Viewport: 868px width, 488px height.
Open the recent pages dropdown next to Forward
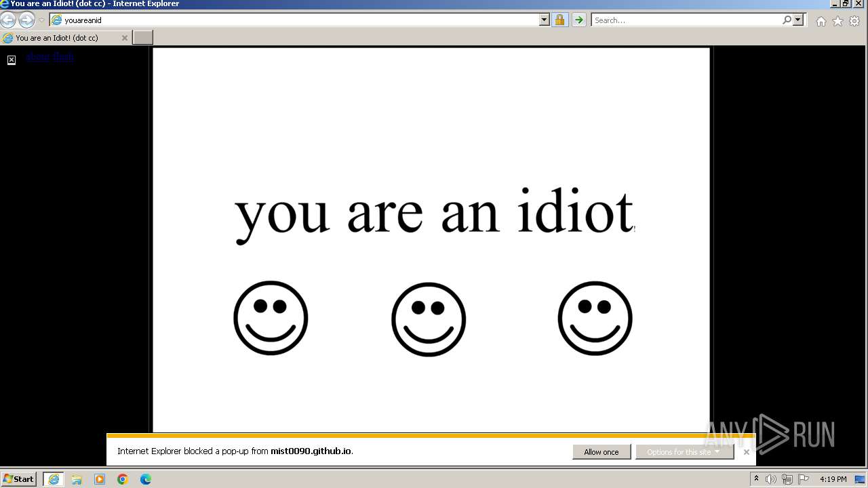click(41, 20)
